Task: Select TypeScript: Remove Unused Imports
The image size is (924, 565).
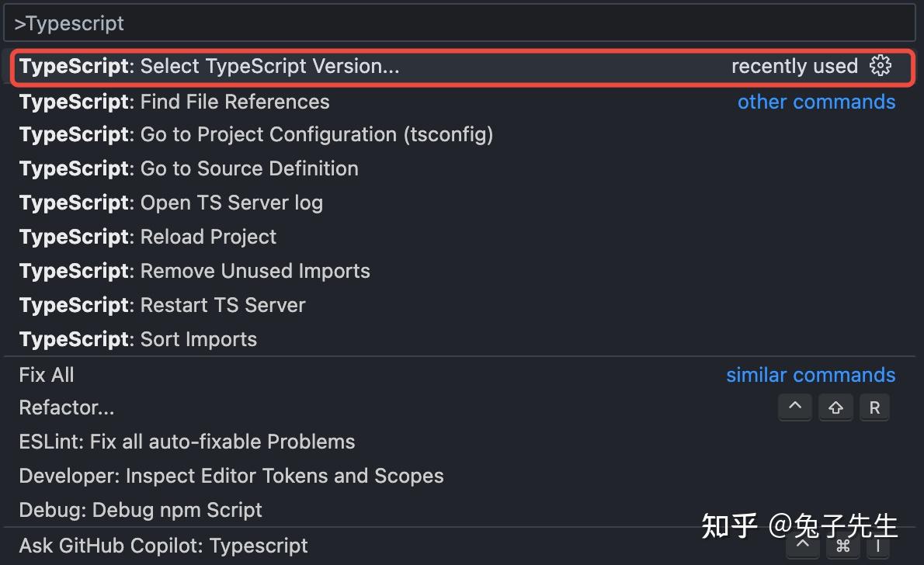Action: click(194, 272)
